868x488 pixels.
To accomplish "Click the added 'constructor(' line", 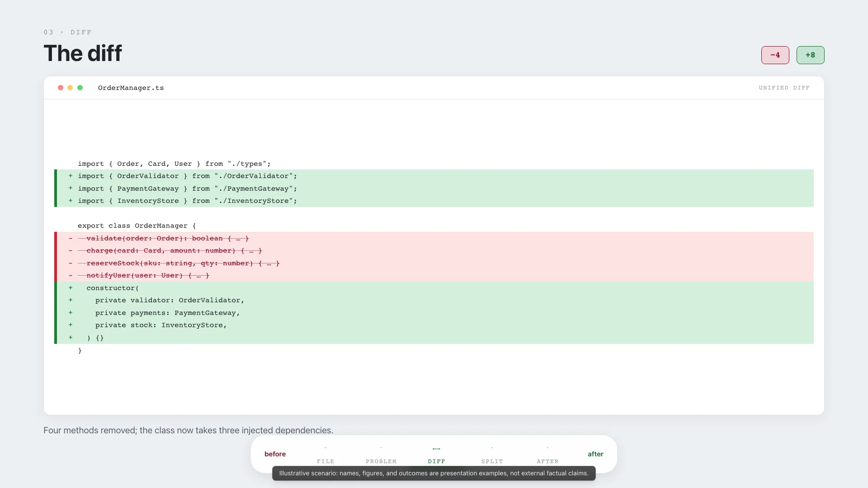I will (434, 288).
